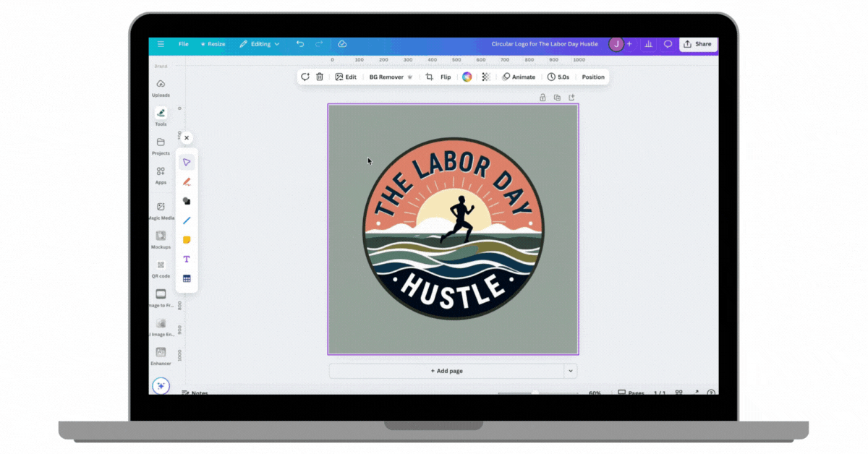Choose the Draw pen tool

187,182
